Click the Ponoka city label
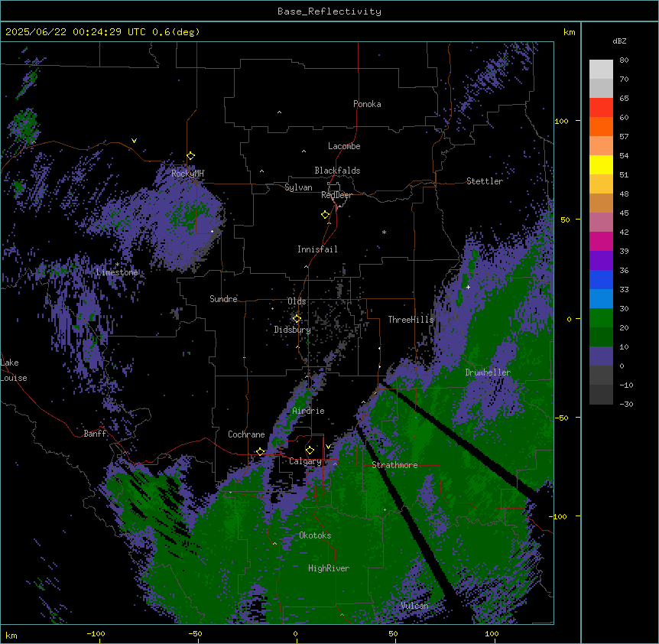The height and width of the screenshot is (644, 659). click(x=367, y=104)
